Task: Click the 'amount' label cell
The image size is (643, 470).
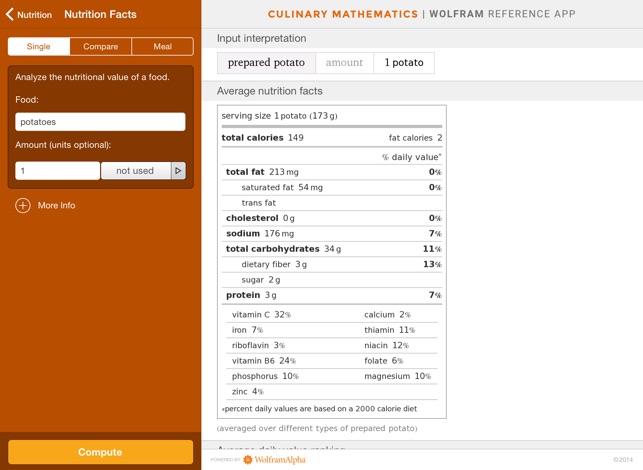Action: tap(344, 63)
